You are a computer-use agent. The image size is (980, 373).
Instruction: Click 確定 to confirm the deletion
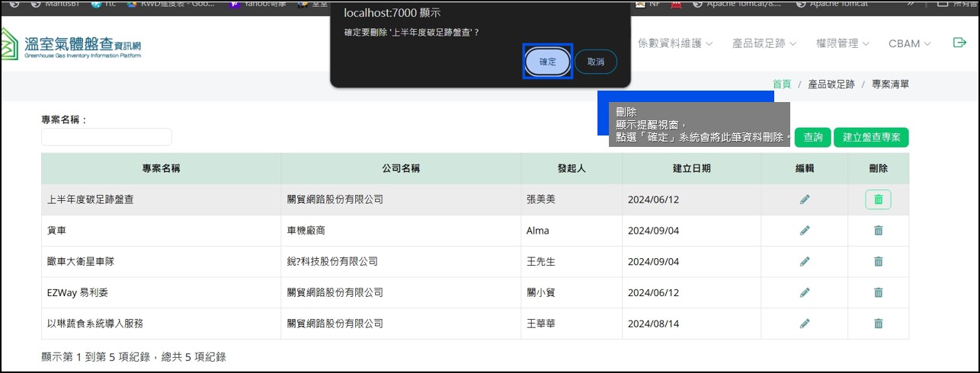[547, 62]
